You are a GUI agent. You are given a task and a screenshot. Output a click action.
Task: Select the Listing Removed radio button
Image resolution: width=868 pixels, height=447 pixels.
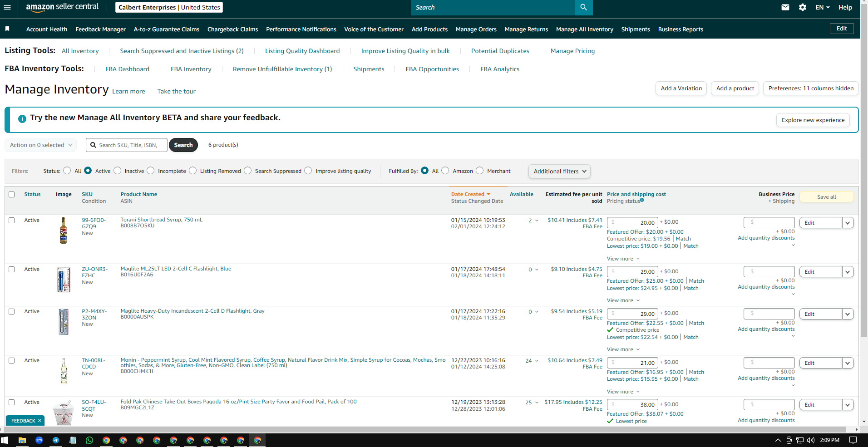pyautogui.click(x=193, y=171)
